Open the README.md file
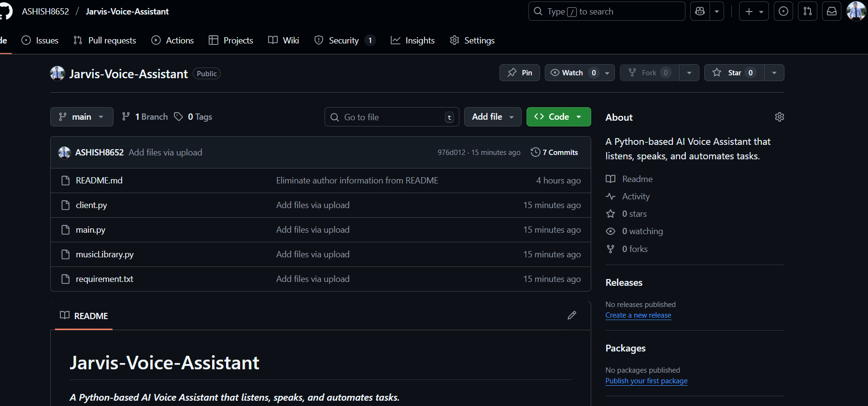The height and width of the screenshot is (406, 868). point(99,181)
